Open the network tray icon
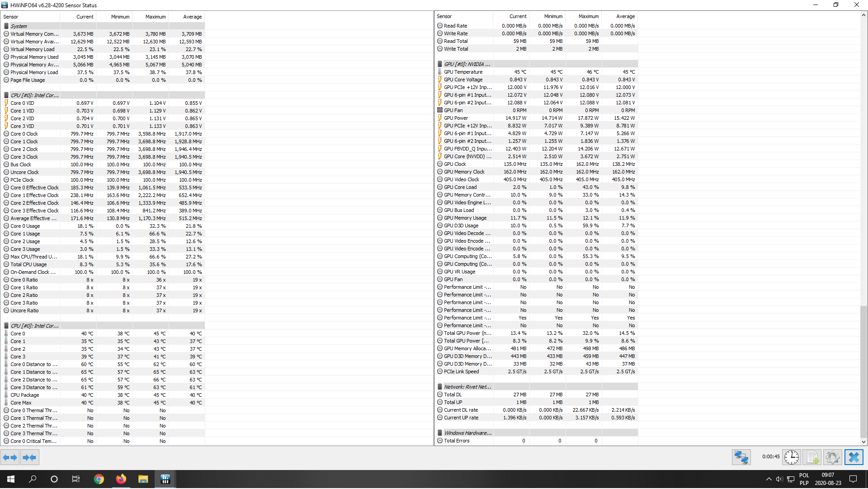The height and width of the screenshot is (489, 868). [791, 480]
